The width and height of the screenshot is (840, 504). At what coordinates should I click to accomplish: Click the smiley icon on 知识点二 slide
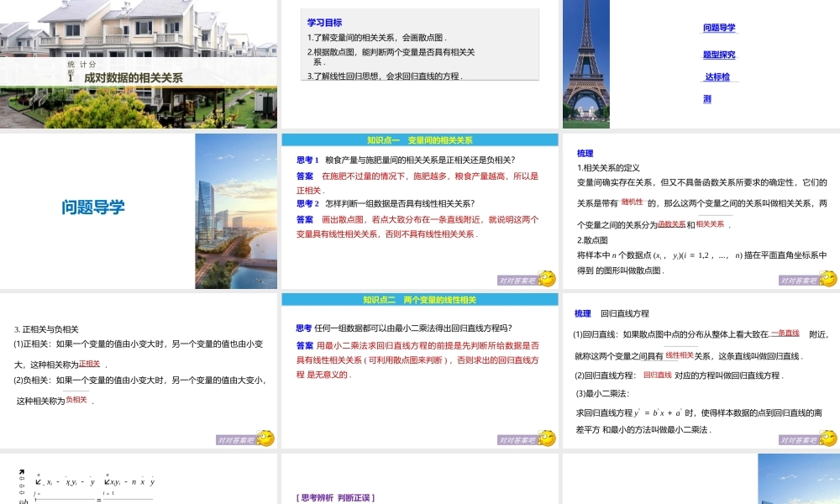pos(545,438)
